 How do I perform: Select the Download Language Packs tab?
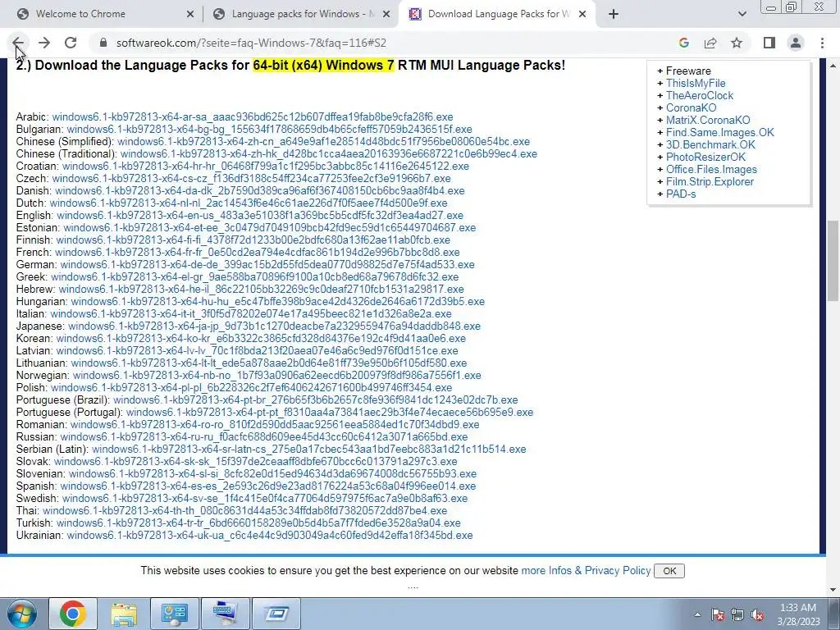tap(496, 14)
